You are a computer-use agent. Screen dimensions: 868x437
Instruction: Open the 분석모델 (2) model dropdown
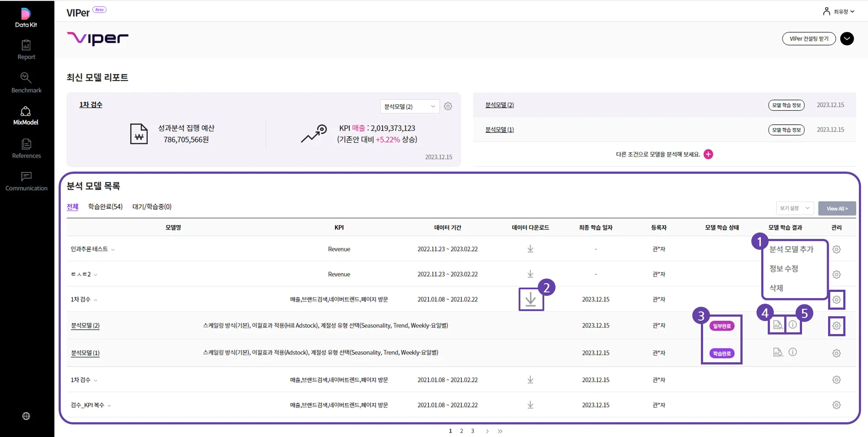(x=410, y=106)
